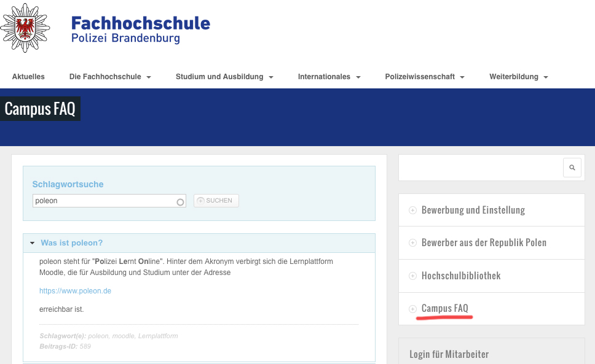
Task: Go to Aktuelles page
Action: 28,77
